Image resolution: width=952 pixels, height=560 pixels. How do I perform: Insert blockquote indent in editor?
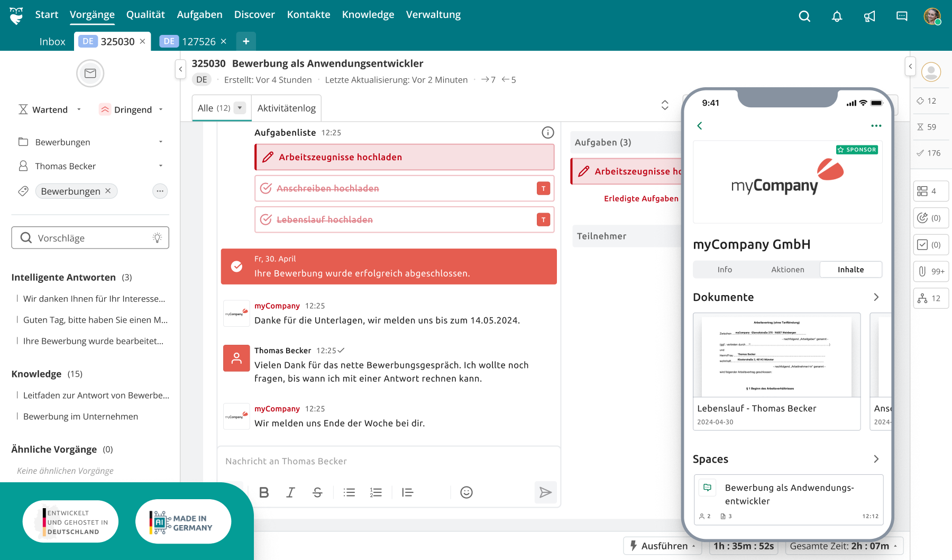coord(407,492)
